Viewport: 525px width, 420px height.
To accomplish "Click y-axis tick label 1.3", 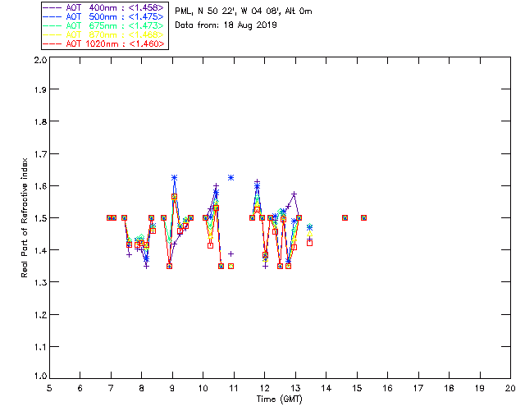I will [x=40, y=282].
